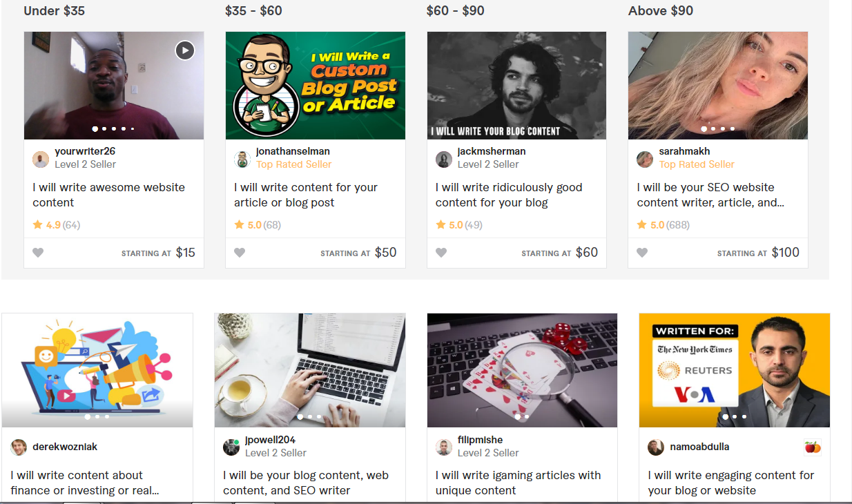Click yourwriter26's profile avatar
The image size is (852, 504).
point(41,159)
